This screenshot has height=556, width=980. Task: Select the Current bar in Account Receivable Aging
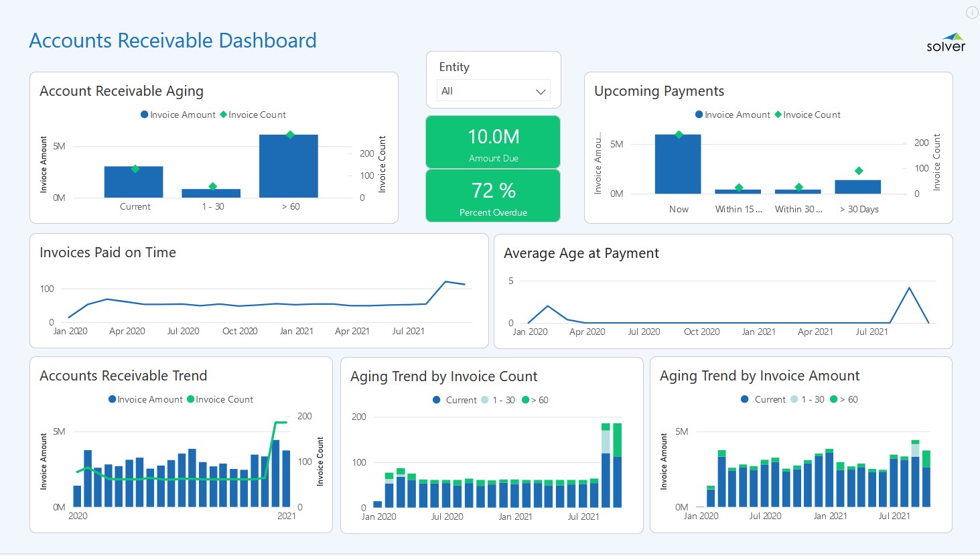coord(134,182)
